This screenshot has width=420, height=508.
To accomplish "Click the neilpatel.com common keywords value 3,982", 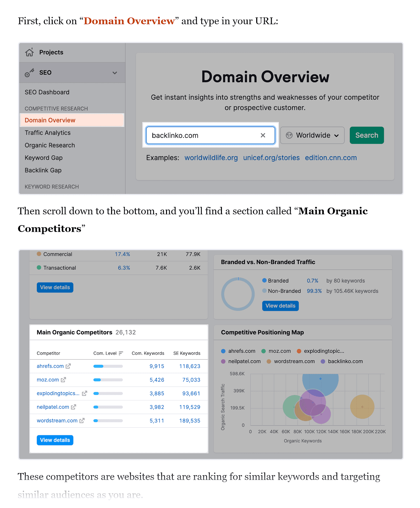I will tap(157, 407).
